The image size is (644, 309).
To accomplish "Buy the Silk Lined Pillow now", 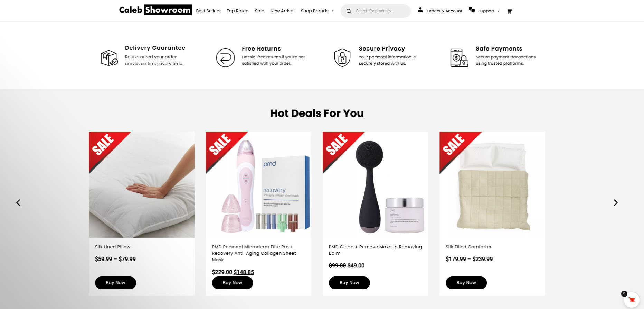I will (115, 283).
